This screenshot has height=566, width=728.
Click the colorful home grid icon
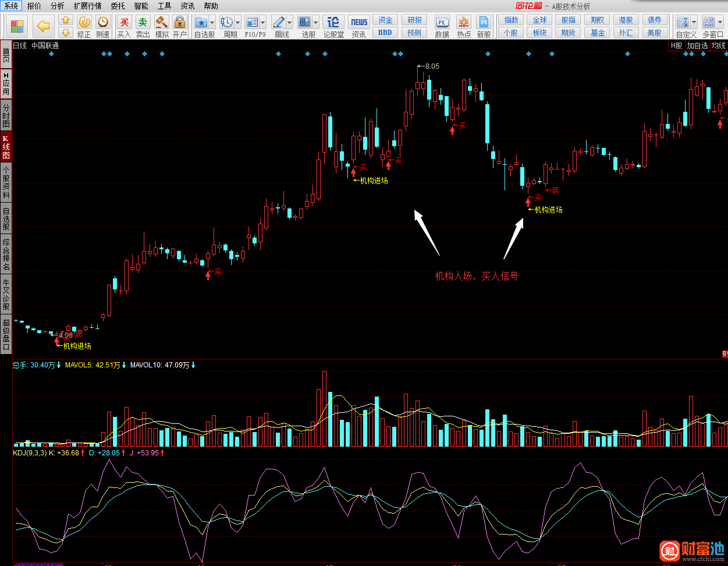point(17,26)
